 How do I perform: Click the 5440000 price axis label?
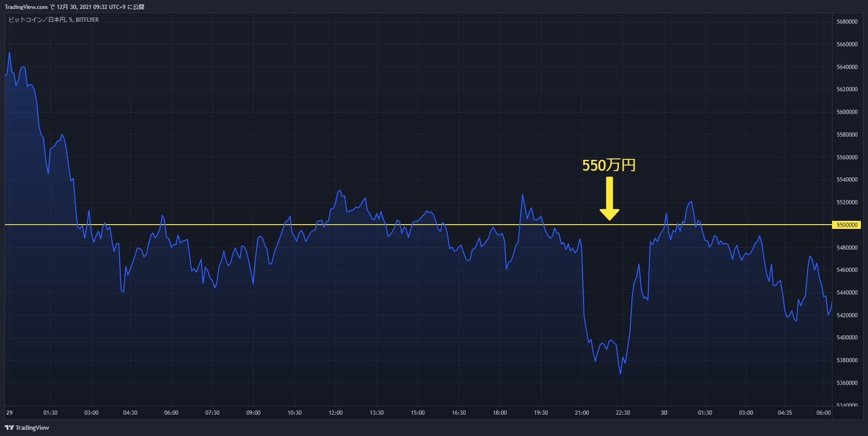click(x=847, y=293)
